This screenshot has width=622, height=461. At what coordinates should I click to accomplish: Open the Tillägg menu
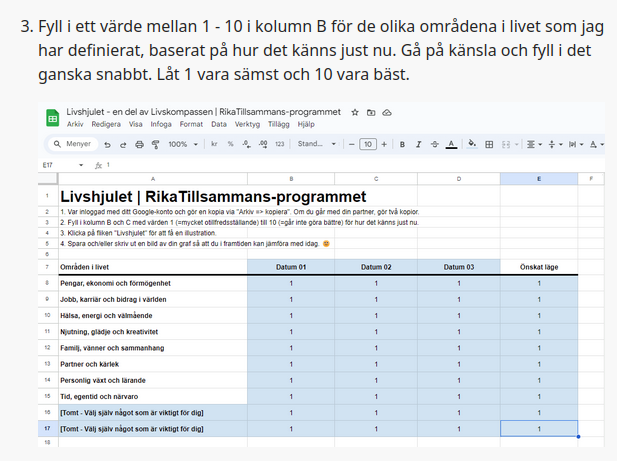point(278,124)
